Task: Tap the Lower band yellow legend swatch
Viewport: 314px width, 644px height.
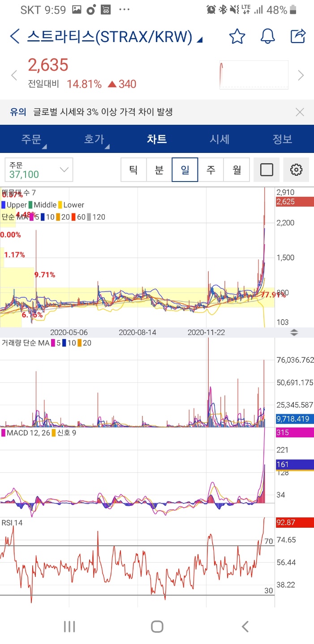Action: (60, 205)
